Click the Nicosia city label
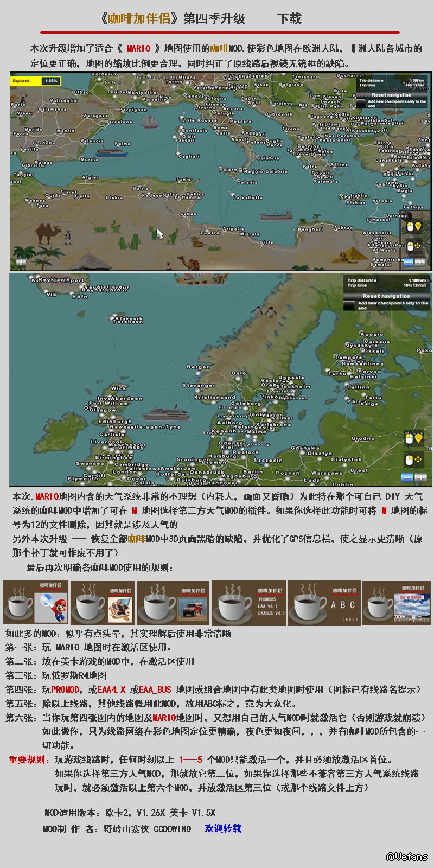 (382, 201)
